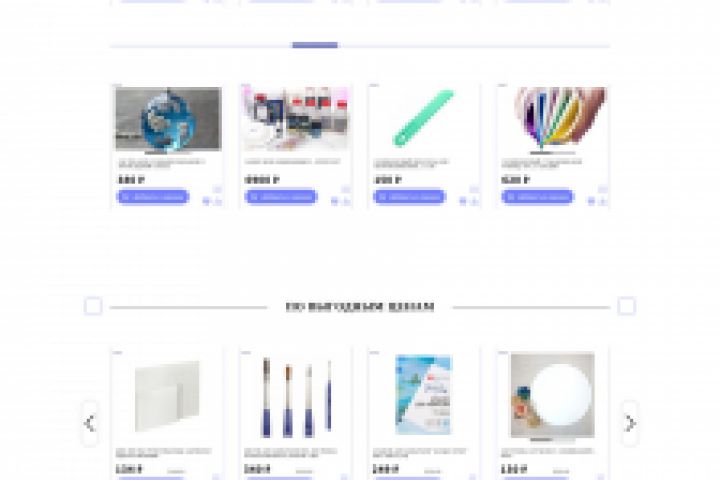Add the paint set product to cart

[x=281, y=197]
